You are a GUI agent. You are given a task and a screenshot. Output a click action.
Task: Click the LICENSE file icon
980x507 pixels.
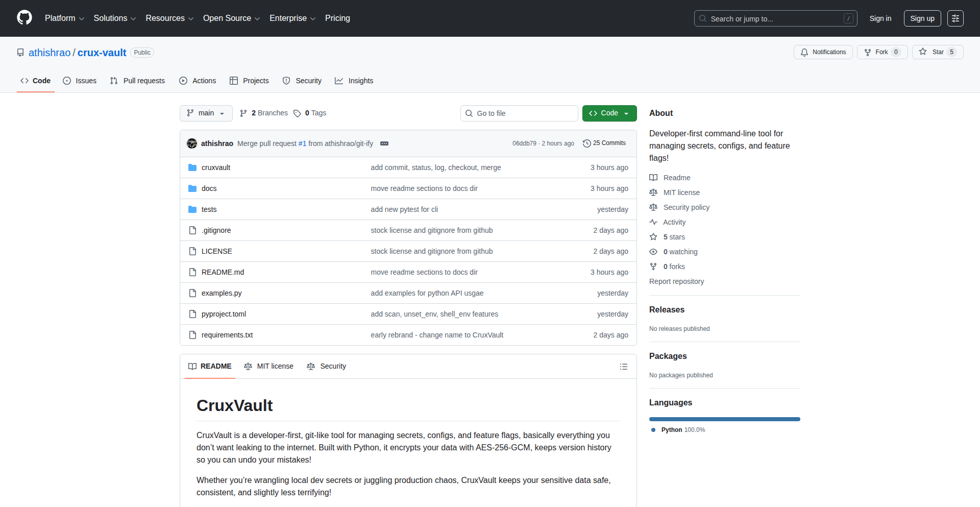click(x=192, y=251)
